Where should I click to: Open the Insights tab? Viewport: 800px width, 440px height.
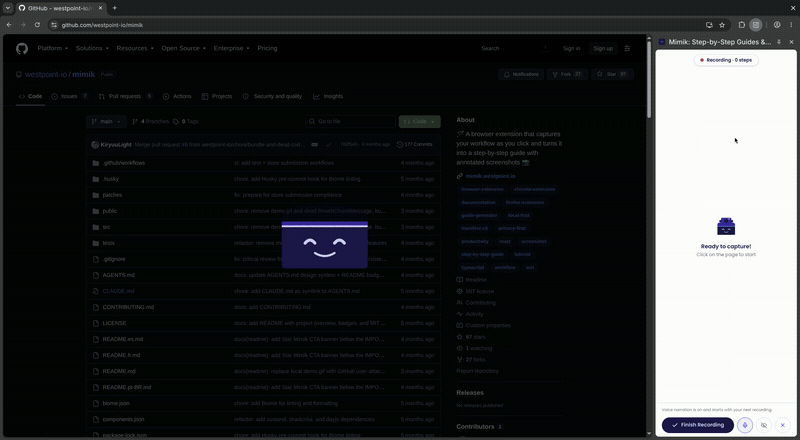click(x=328, y=96)
